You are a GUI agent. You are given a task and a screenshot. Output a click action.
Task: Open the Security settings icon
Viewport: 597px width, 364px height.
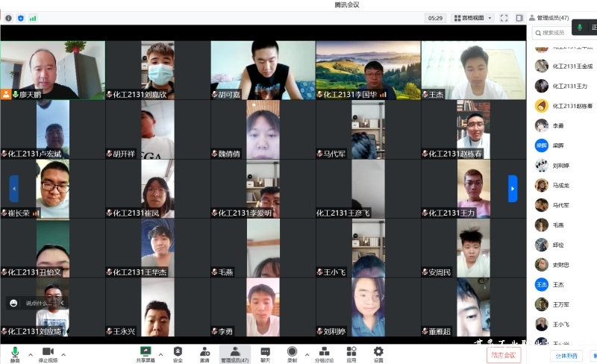pyautogui.click(x=178, y=352)
